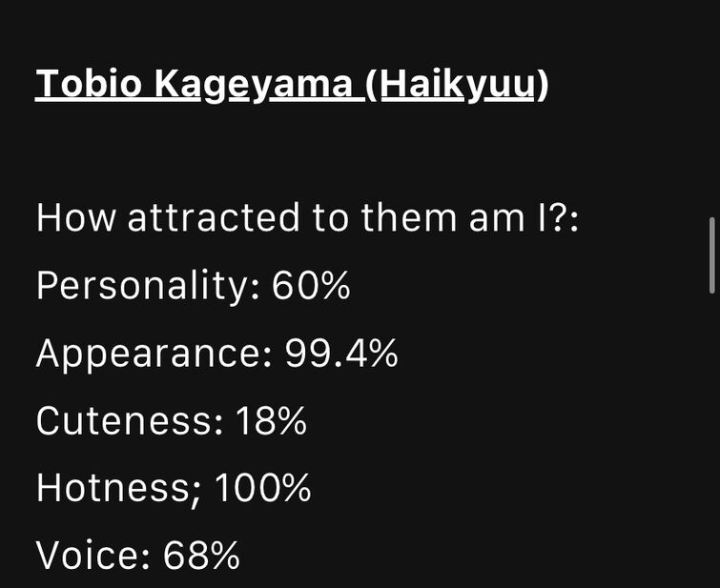Click the word "them" in the question line
This screenshot has height=588, width=720.
[x=409, y=217]
